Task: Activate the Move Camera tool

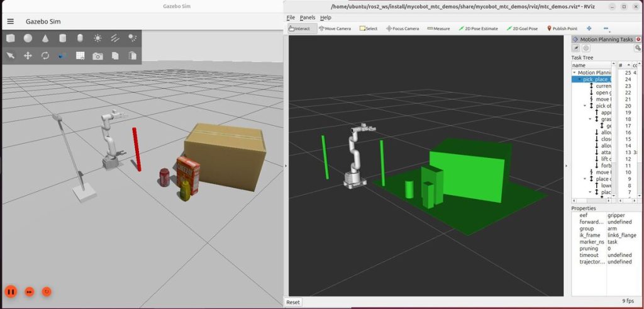Action: (x=335, y=28)
